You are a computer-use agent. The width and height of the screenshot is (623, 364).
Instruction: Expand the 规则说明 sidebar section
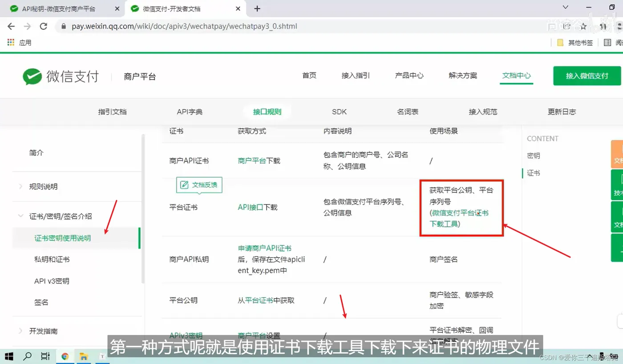pyautogui.click(x=43, y=186)
